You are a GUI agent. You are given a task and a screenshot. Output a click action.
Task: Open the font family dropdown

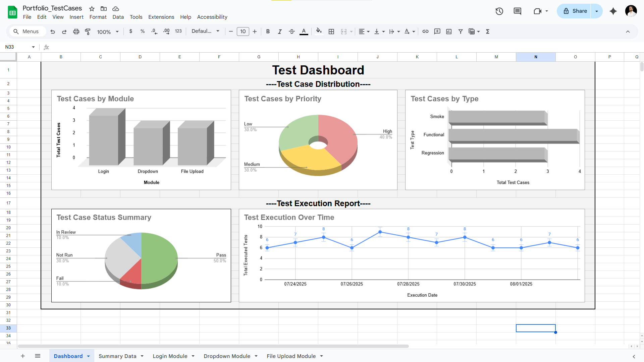pyautogui.click(x=205, y=31)
